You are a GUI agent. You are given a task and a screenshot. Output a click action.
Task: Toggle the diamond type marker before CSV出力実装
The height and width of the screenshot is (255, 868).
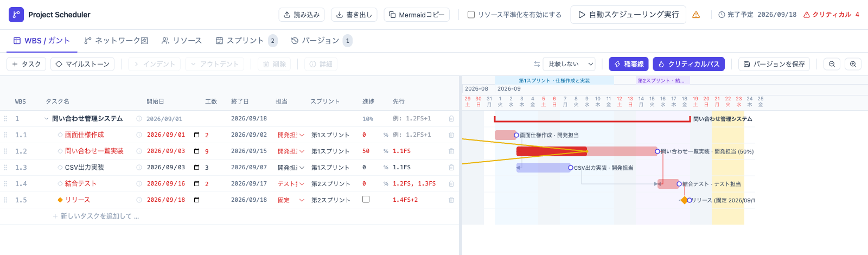(x=60, y=168)
